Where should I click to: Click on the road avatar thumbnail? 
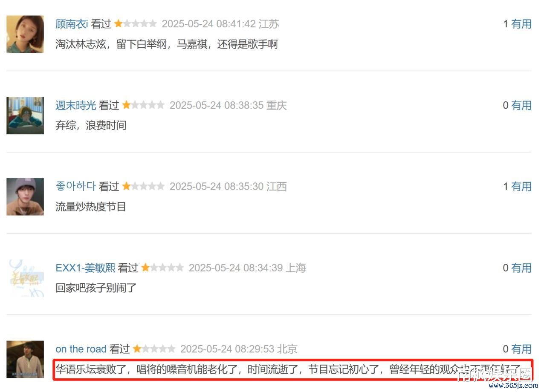click(x=25, y=359)
